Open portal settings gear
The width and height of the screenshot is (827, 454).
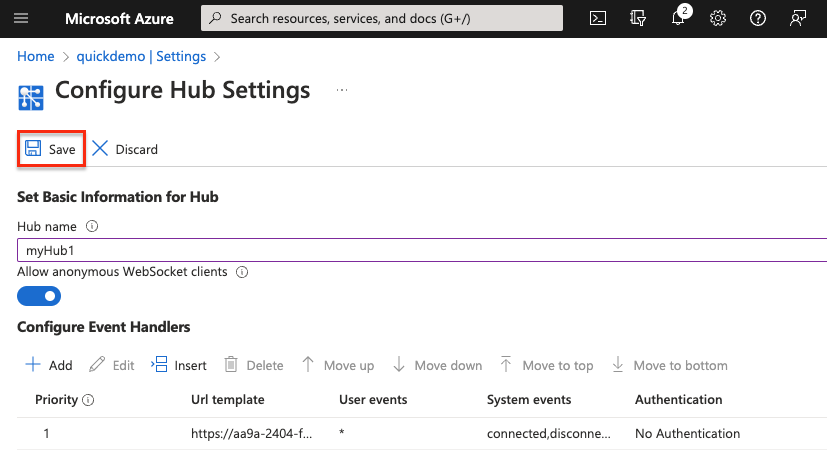pos(717,18)
